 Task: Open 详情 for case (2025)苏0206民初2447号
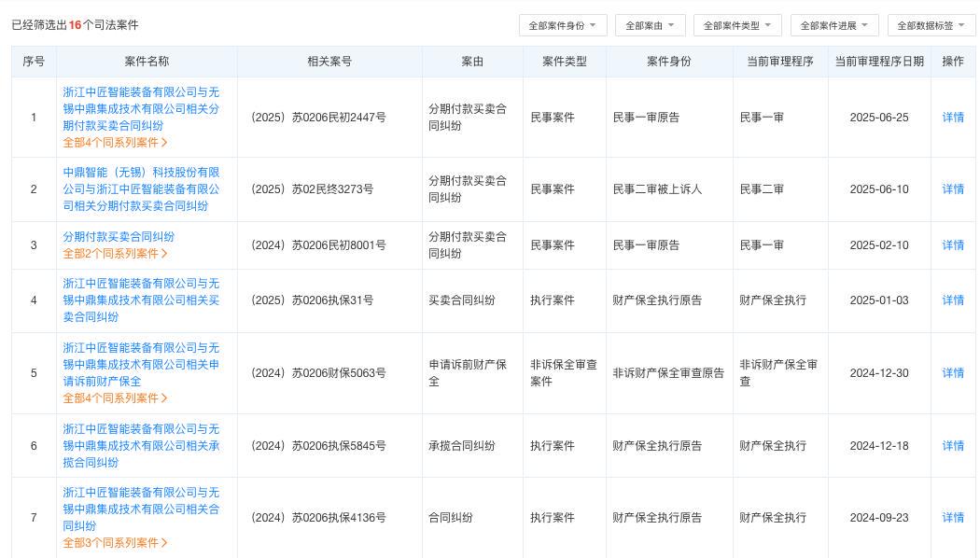(953, 118)
